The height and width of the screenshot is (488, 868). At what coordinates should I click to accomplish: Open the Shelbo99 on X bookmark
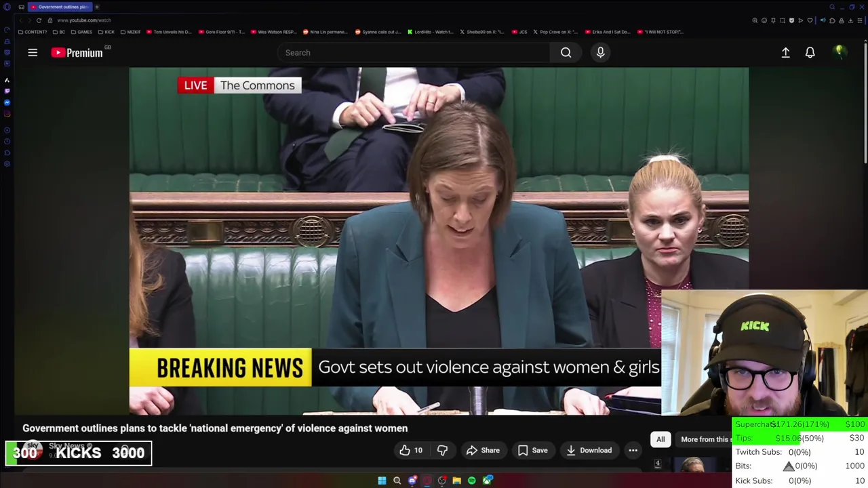point(483,32)
